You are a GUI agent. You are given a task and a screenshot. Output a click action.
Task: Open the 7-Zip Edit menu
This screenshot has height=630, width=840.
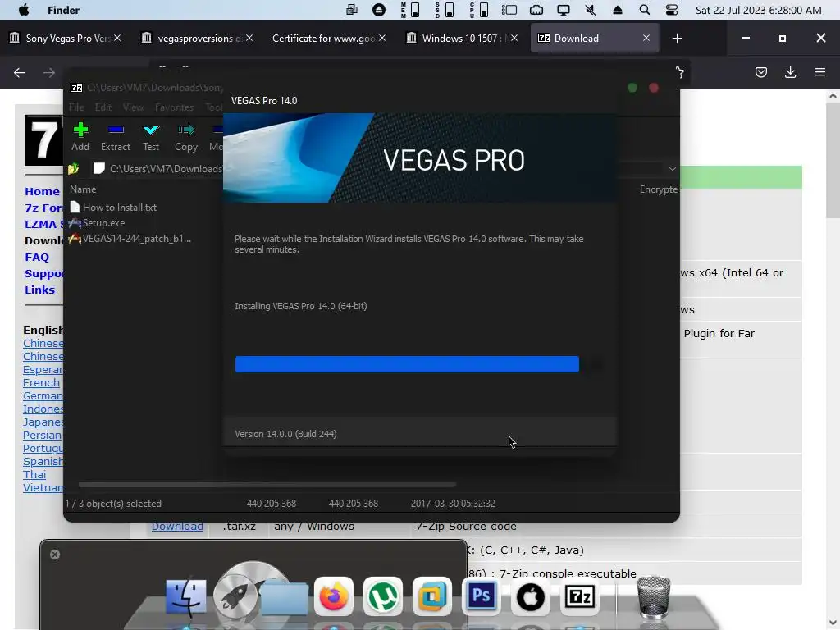(103, 107)
